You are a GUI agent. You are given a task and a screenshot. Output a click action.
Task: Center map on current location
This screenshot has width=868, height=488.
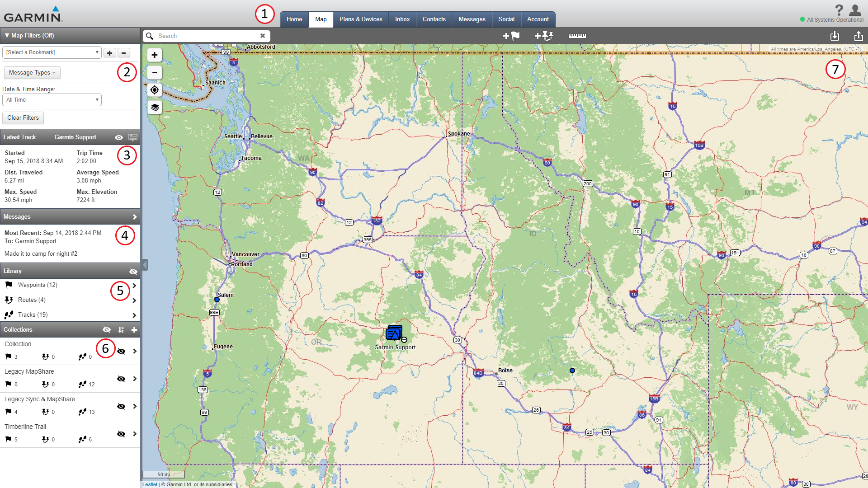155,90
